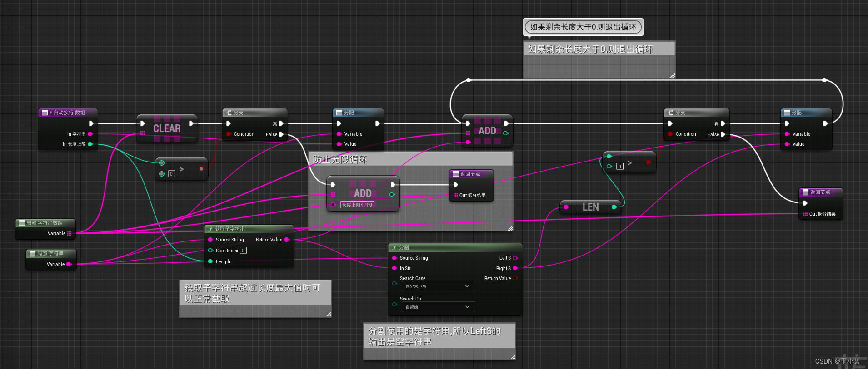Viewport: 868px width, 369px height.
Task: Click the Variable pin of 局部 字符串数组
Action: pyautogui.click(x=69, y=233)
